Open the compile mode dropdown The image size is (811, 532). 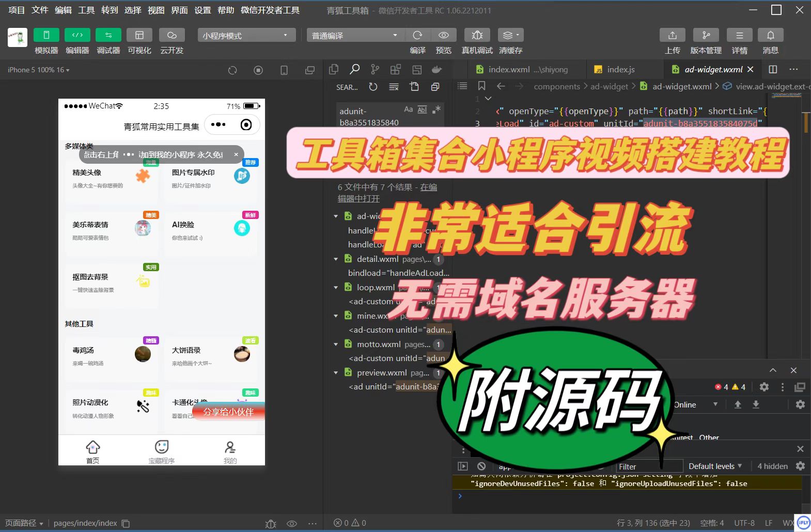(355, 35)
